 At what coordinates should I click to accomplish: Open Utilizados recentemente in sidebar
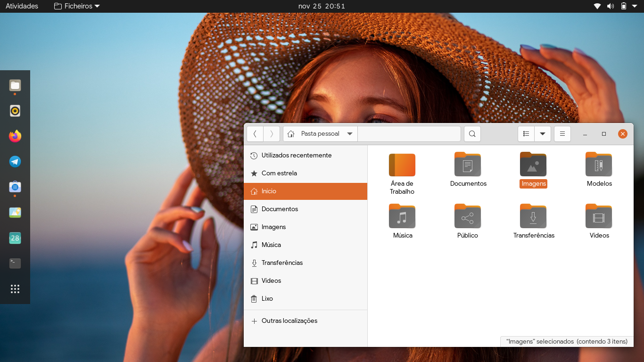297,156
